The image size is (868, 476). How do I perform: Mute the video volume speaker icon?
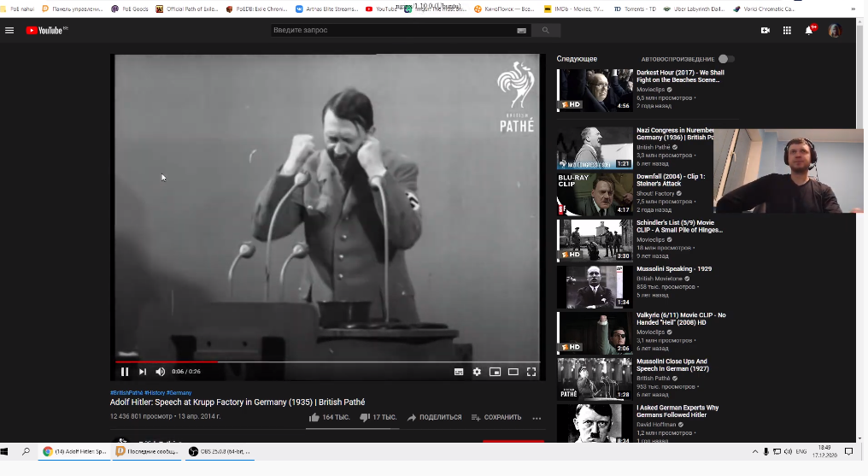[x=160, y=372]
